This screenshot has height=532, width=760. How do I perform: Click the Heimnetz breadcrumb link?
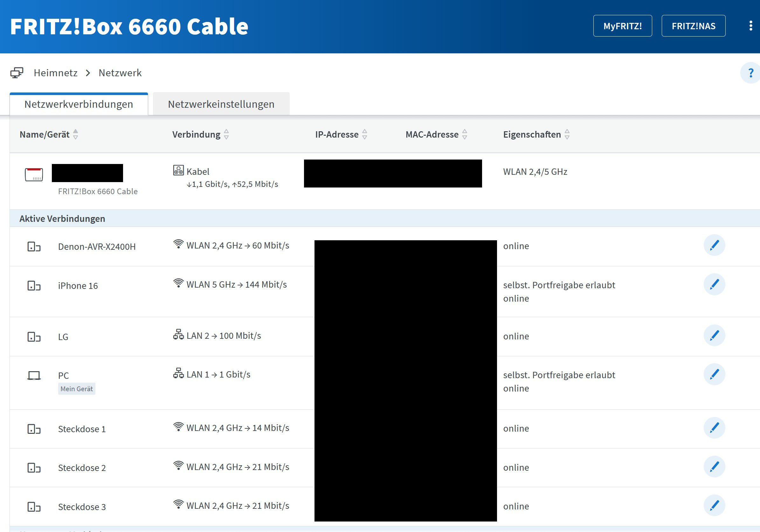click(x=56, y=73)
